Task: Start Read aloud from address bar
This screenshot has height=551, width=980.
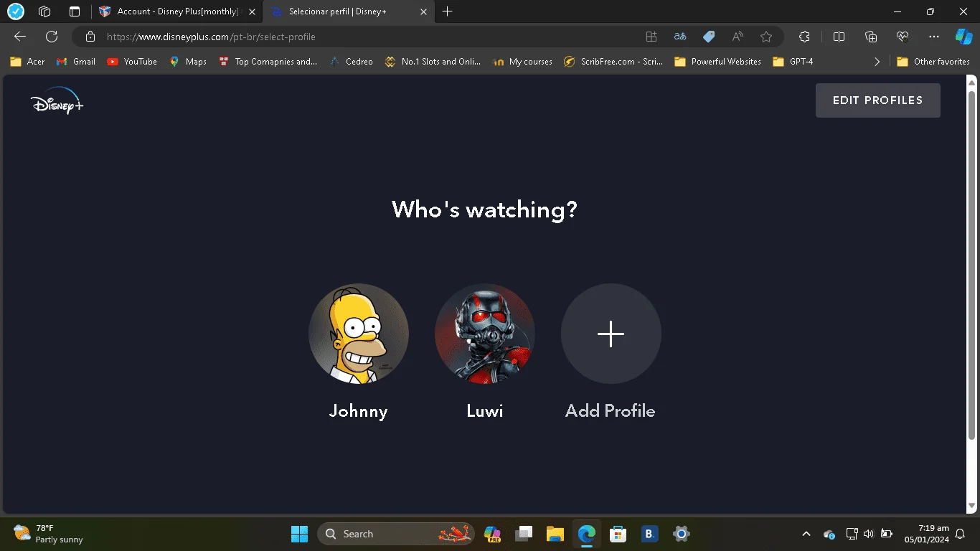Action: (x=738, y=37)
